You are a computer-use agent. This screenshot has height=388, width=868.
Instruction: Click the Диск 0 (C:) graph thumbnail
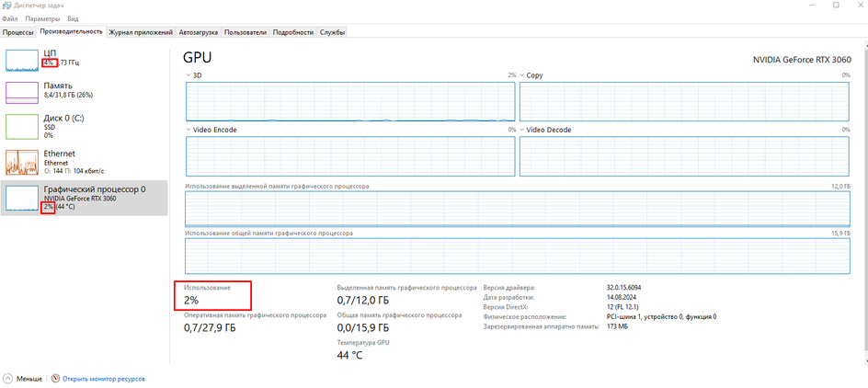(x=21, y=127)
